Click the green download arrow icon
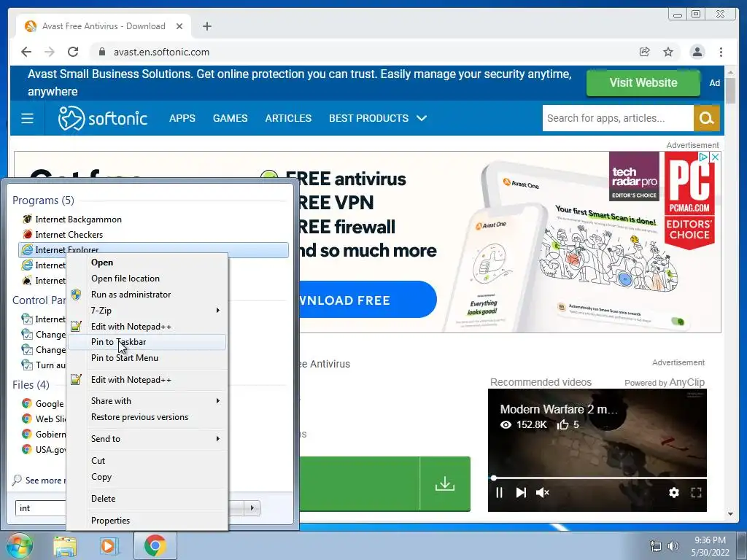 (x=444, y=484)
